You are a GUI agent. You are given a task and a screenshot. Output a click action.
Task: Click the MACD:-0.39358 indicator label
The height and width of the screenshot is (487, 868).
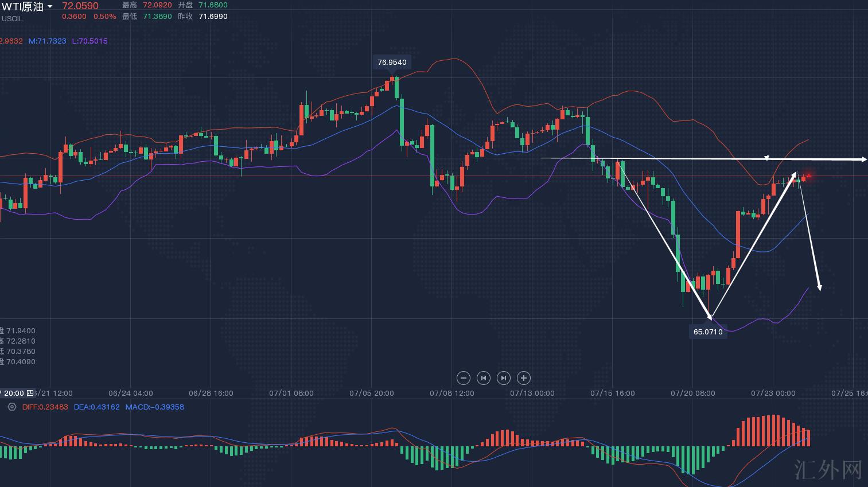point(155,407)
